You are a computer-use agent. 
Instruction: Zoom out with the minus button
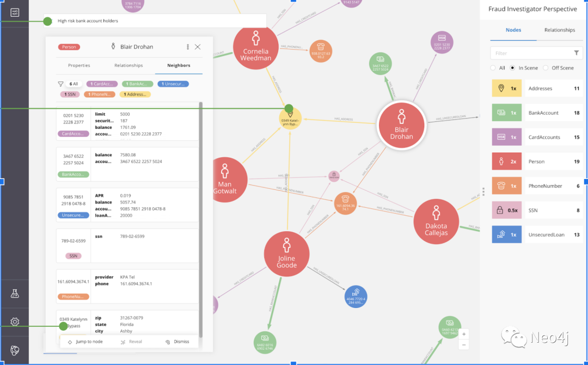click(x=464, y=345)
